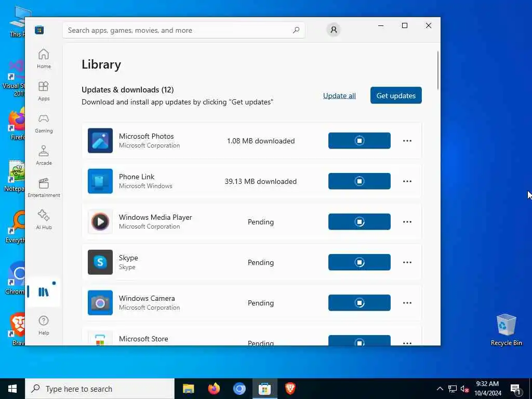Open the Home section in Store sidebar
Screen dimensions: 532x399
point(44,59)
